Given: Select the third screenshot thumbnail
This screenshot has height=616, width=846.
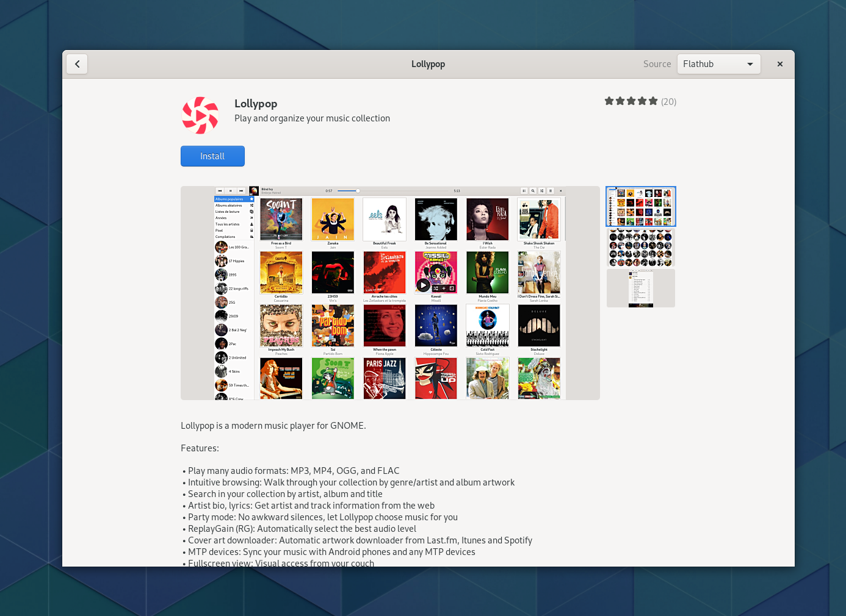Looking at the screenshot, I should pos(641,288).
